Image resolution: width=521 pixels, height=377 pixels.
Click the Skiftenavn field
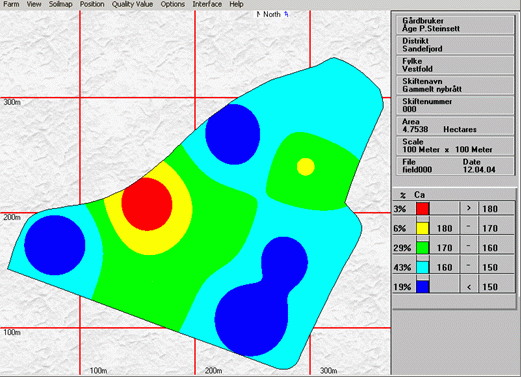click(455, 85)
